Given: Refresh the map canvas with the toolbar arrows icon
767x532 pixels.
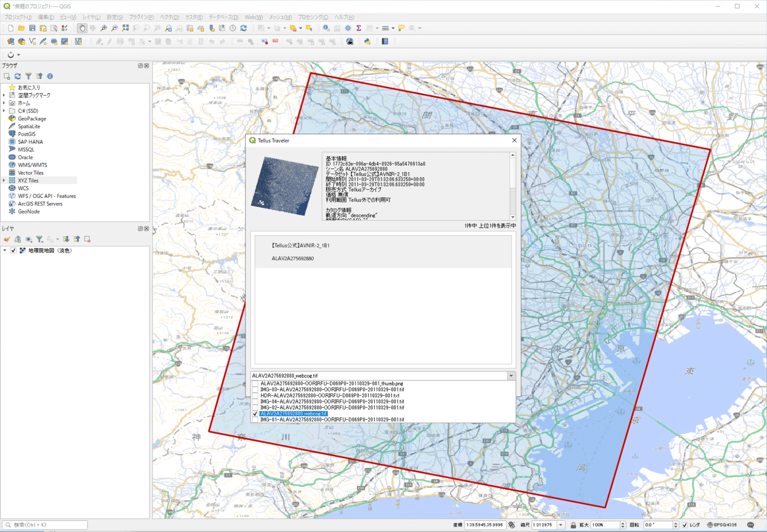Looking at the screenshot, I should (x=243, y=28).
